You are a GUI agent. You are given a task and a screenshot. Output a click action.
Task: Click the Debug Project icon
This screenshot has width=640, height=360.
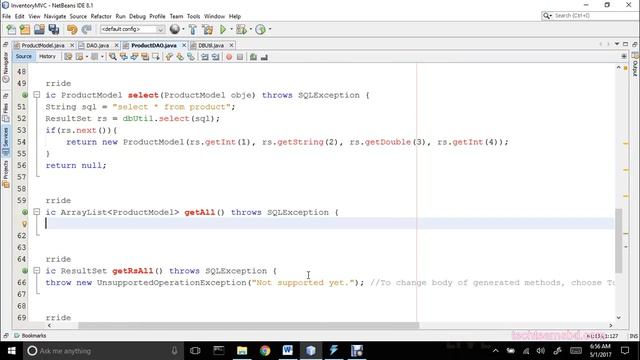click(241, 29)
